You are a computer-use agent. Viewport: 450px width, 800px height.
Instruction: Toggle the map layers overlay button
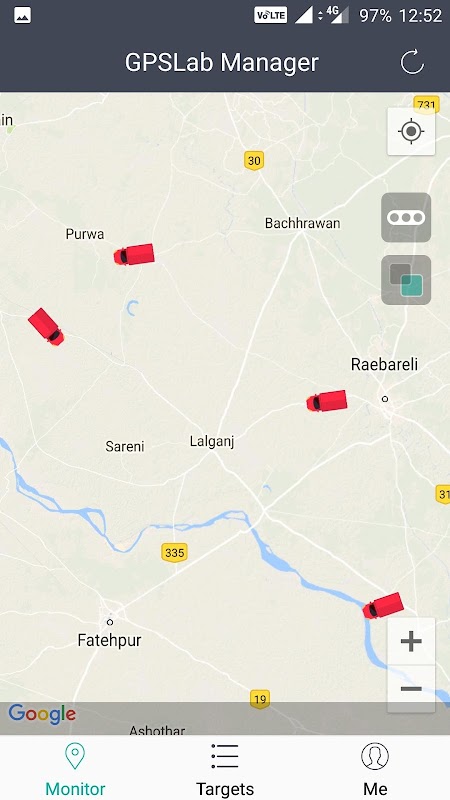pos(406,280)
